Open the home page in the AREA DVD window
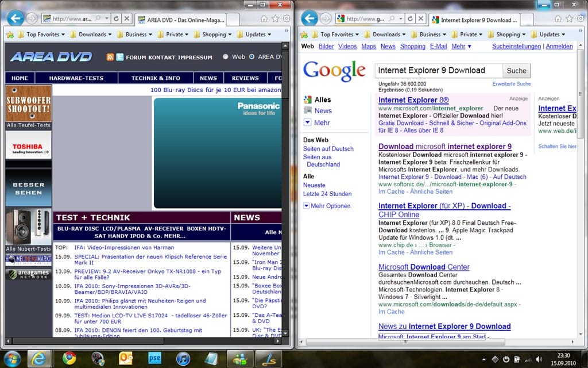Screen dimensions: 588x368 [x=264, y=19]
